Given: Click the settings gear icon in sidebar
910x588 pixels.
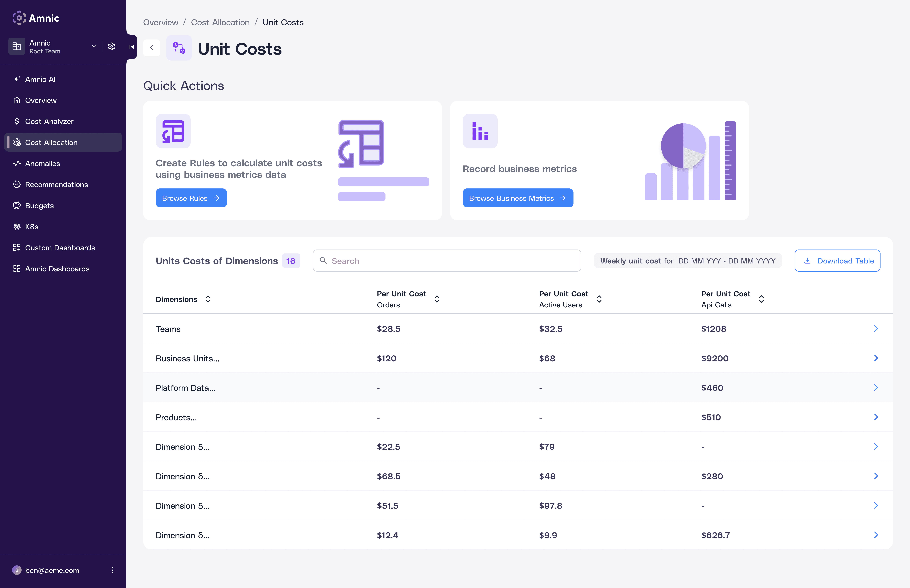Looking at the screenshot, I should [112, 47].
